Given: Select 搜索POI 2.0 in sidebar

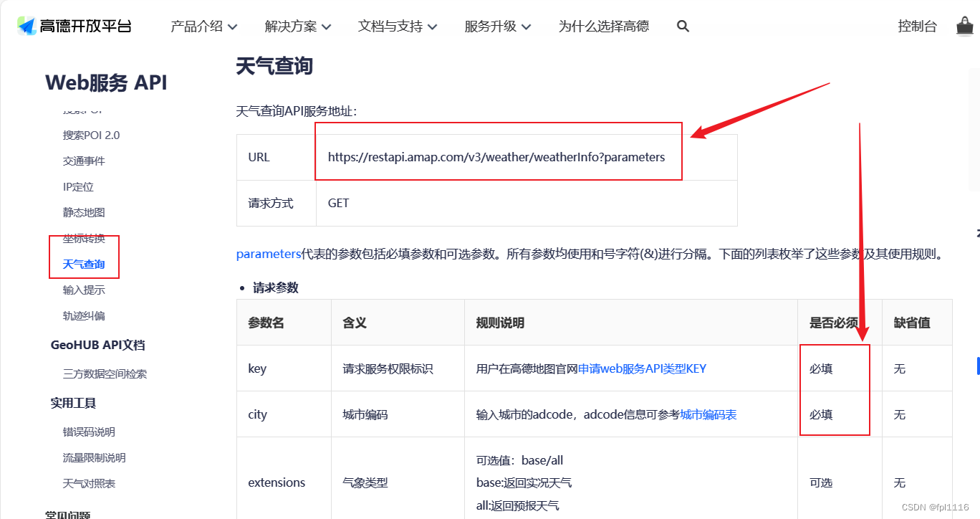Looking at the screenshot, I should (x=91, y=135).
